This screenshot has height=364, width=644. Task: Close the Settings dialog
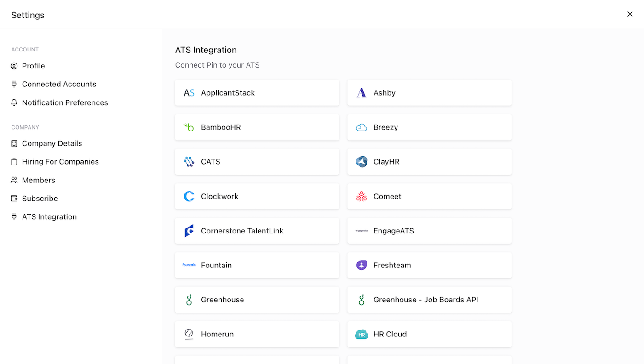click(630, 14)
